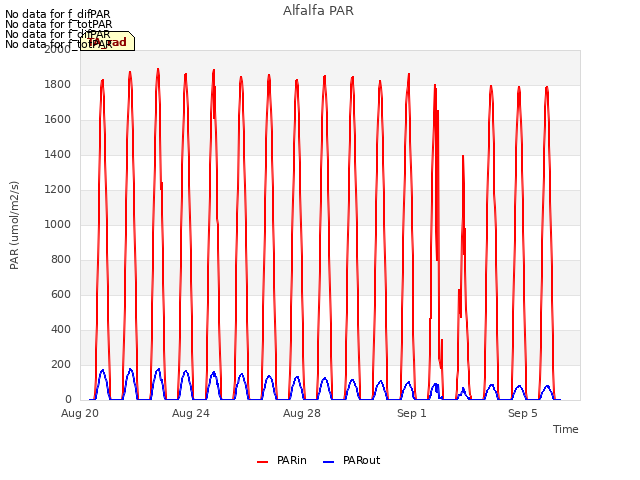Click the 1000 y-axis tick label
Image resolution: width=640 pixels, height=480 pixels.
58,224
